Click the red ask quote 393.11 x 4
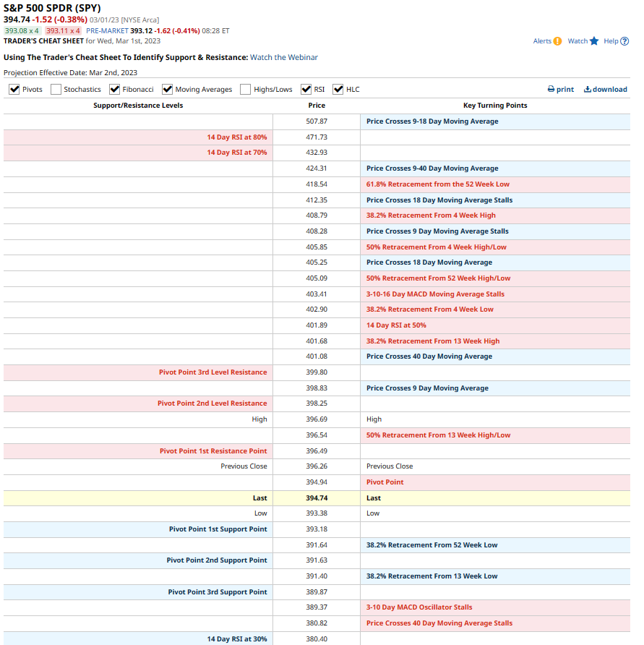This screenshot has width=644, height=645. tap(63, 31)
